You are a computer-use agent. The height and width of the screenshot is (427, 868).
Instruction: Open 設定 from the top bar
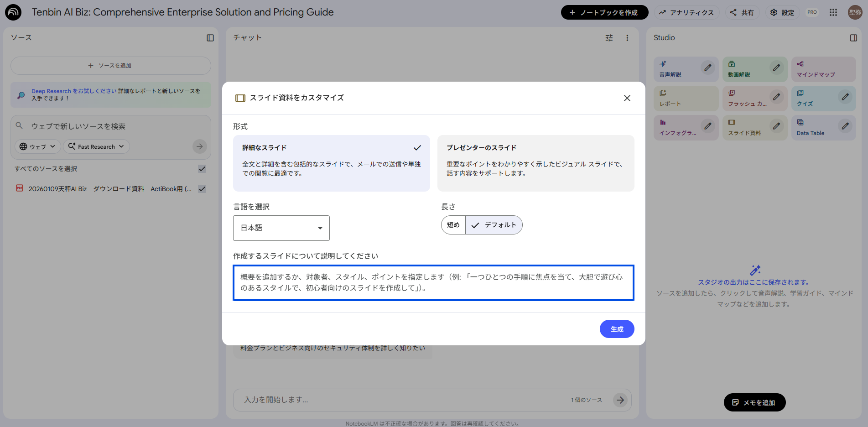coord(782,12)
